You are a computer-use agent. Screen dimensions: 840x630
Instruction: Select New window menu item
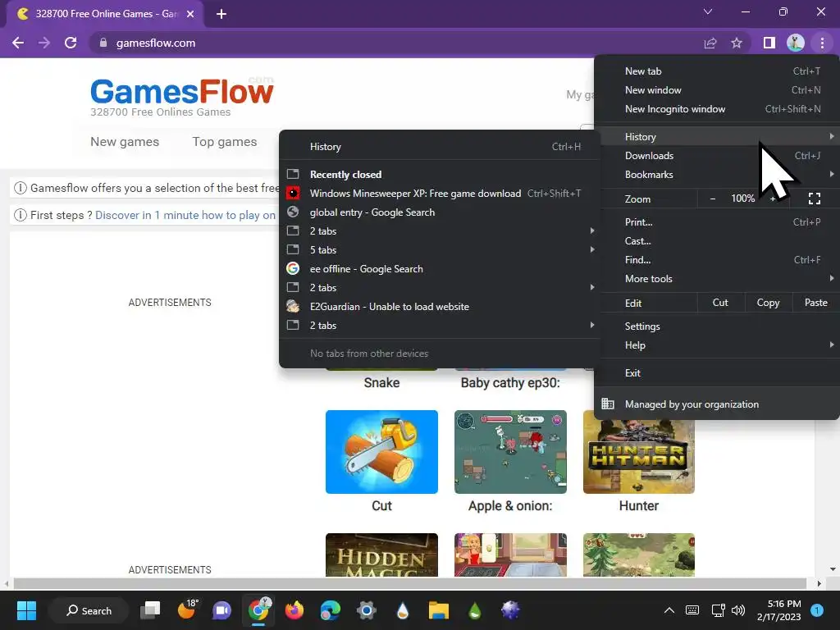[x=717, y=90]
